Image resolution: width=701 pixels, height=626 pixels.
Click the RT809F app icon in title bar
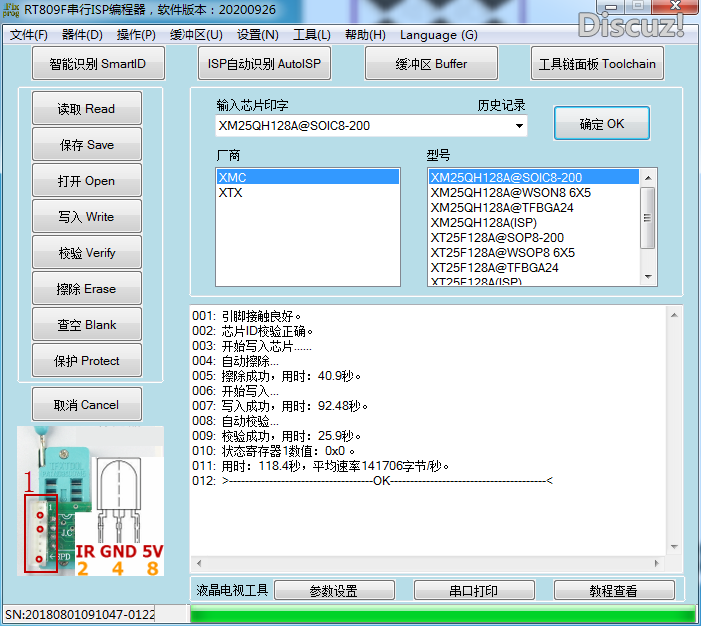point(11,11)
